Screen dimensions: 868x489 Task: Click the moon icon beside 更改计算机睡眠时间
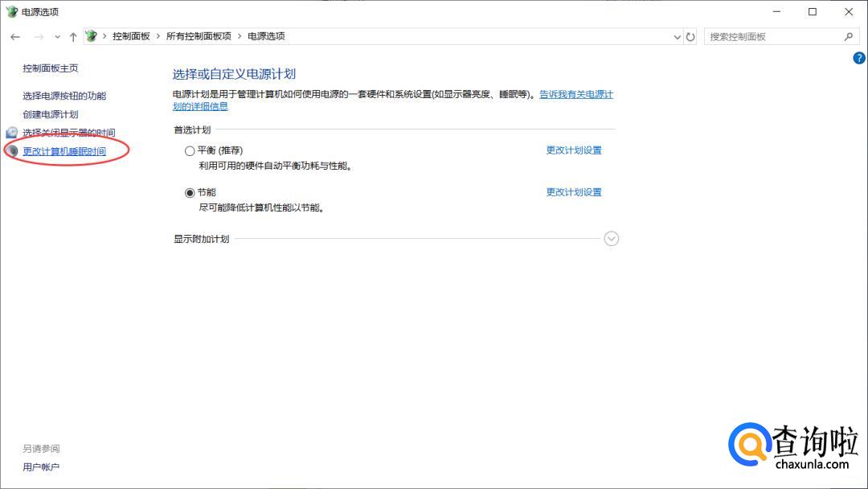12,150
